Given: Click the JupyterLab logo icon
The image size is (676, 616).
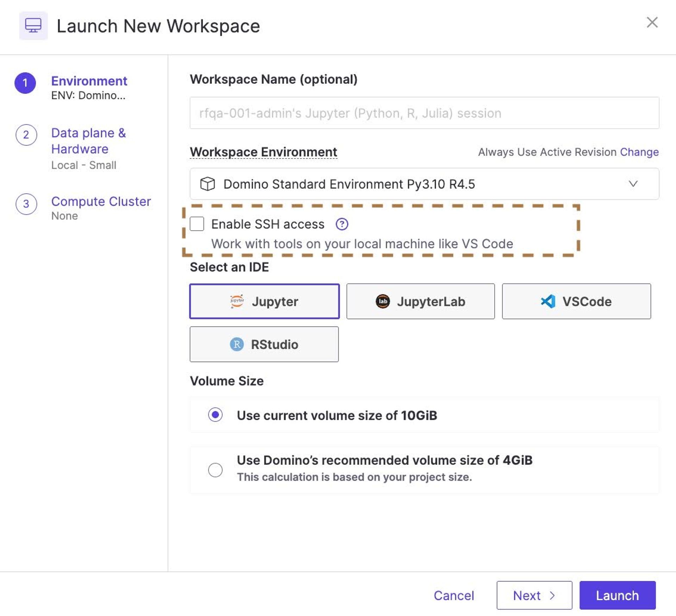Looking at the screenshot, I should pos(383,301).
